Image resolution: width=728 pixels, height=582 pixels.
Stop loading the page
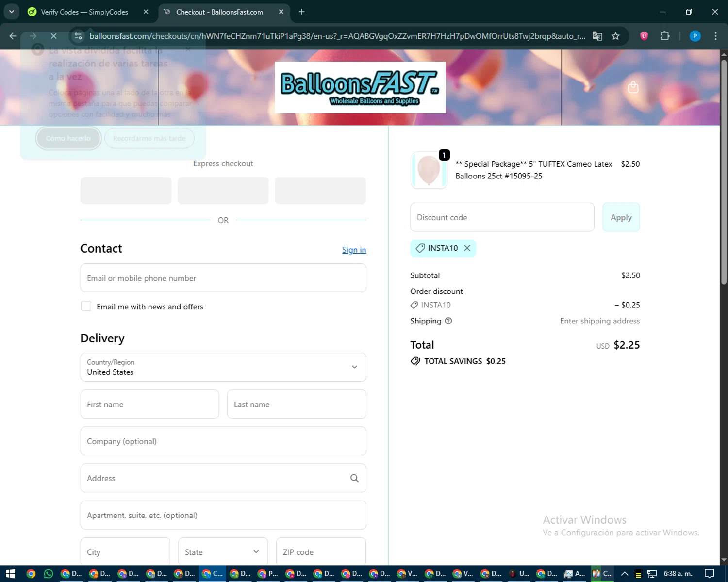click(54, 36)
